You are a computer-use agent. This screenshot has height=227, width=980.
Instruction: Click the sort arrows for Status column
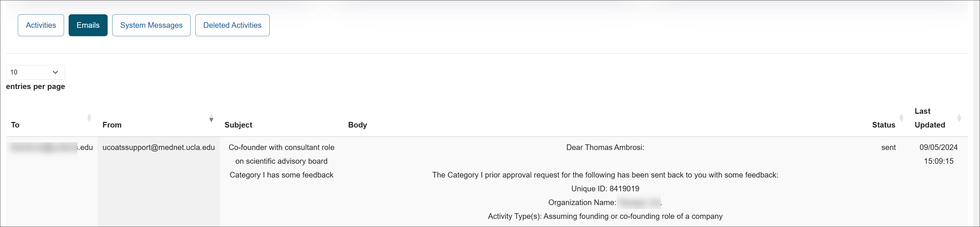[901, 118]
